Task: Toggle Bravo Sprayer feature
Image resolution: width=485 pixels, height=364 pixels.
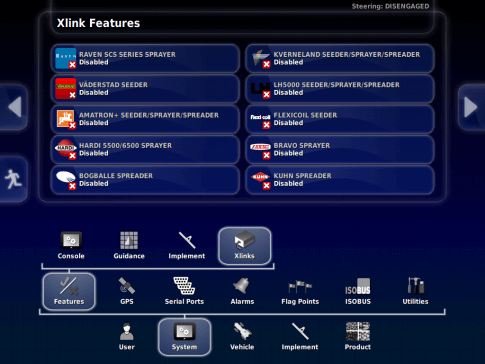Action: (x=340, y=149)
